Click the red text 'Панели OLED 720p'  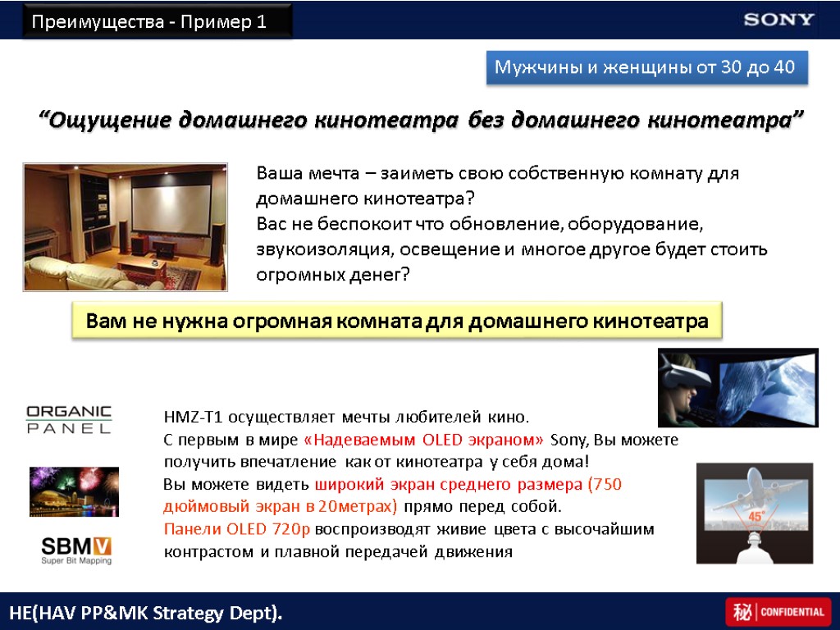(237, 529)
